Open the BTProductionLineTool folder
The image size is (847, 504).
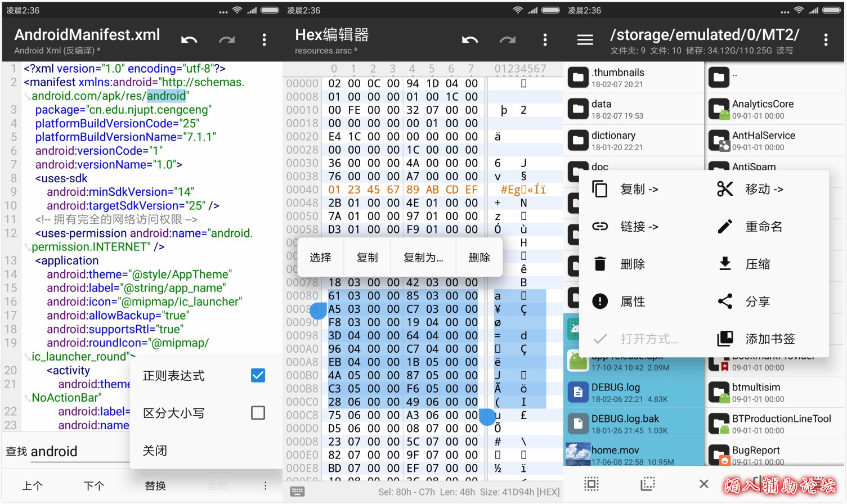click(x=775, y=424)
